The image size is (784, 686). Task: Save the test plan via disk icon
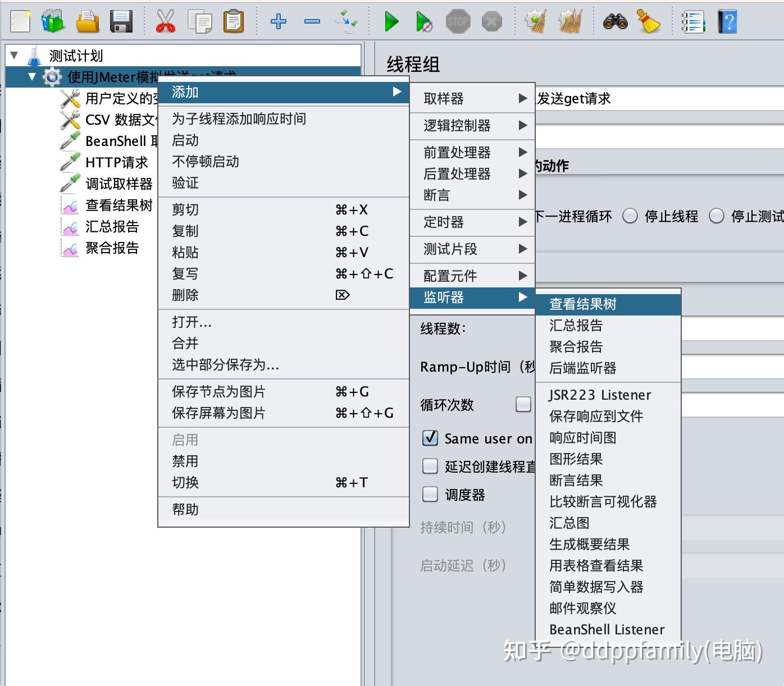pyautogui.click(x=121, y=22)
